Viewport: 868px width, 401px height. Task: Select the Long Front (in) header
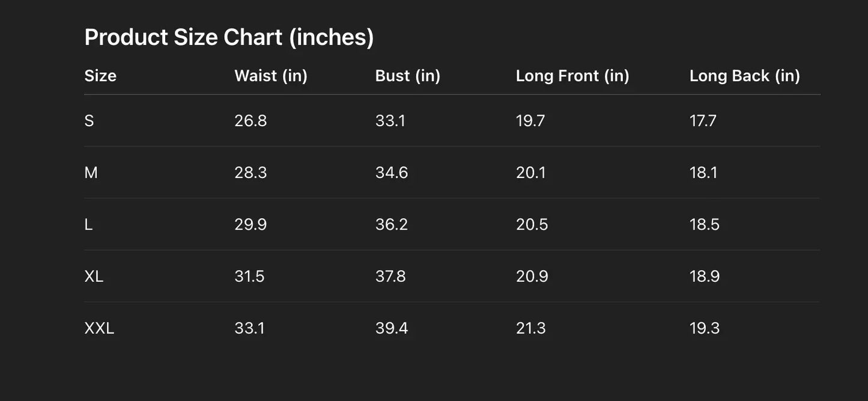[x=572, y=76]
